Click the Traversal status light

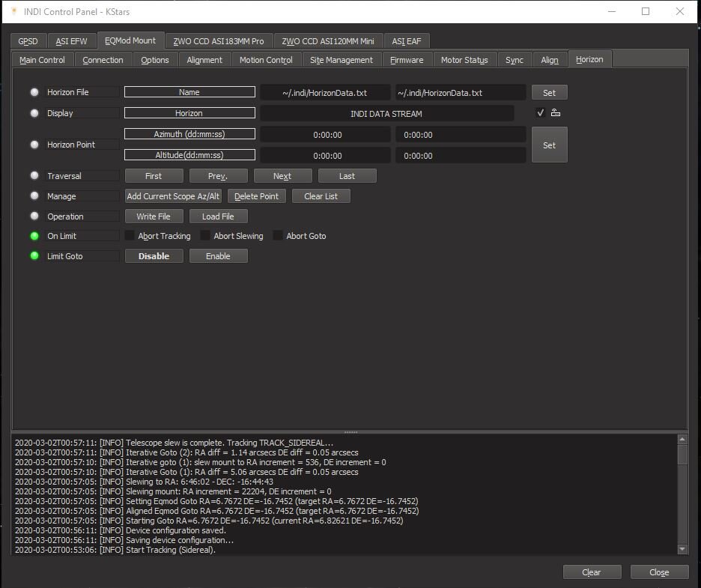[34, 176]
